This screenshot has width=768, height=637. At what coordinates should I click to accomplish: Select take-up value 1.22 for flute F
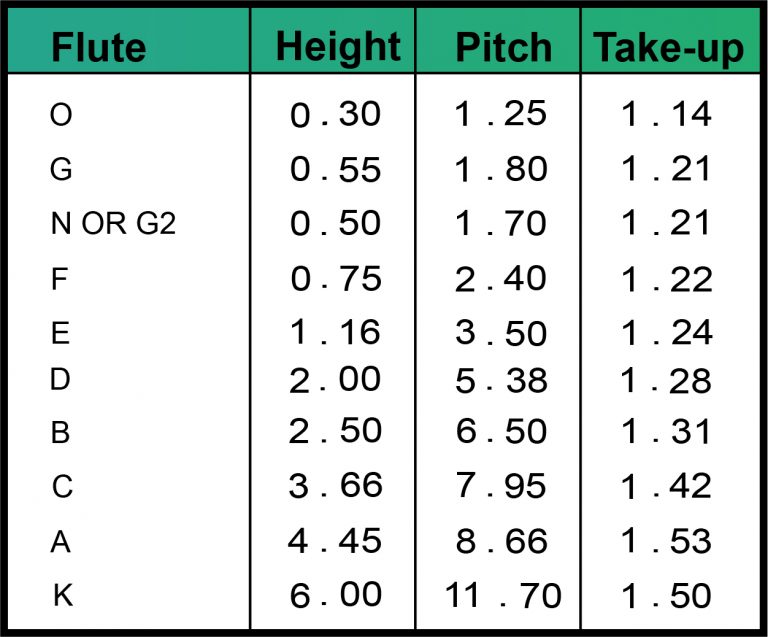click(x=667, y=280)
